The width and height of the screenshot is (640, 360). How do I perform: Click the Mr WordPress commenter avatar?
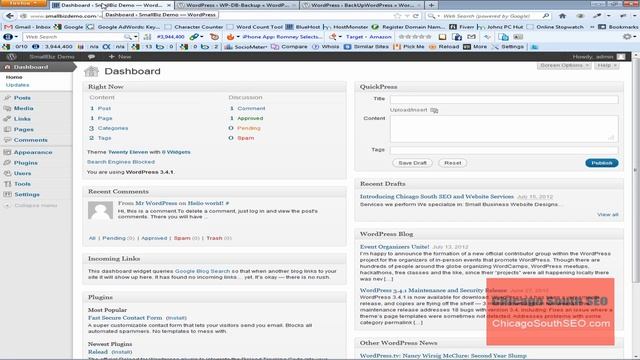tap(100, 211)
